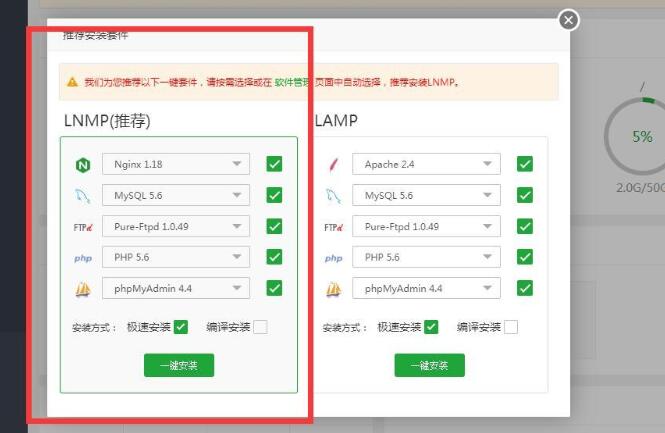The width and height of the screenshot is (665, 433).
Task: Close the 推荐安装套件 dialog
Action: pos(568,19)
